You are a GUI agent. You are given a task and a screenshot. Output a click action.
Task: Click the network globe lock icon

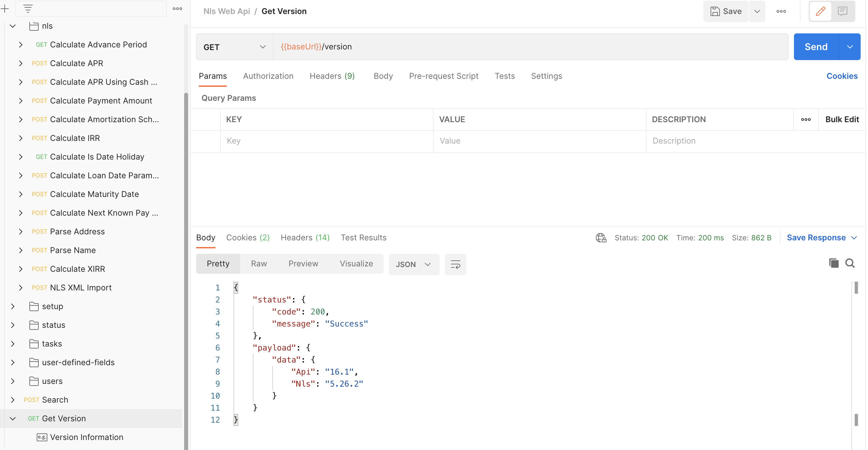pos(601,238)
